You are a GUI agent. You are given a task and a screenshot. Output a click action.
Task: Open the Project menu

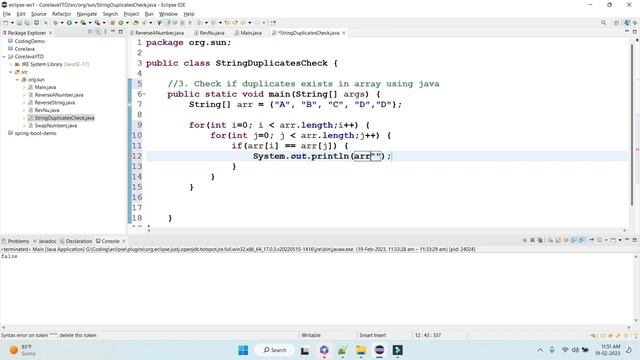pos(131,14)
